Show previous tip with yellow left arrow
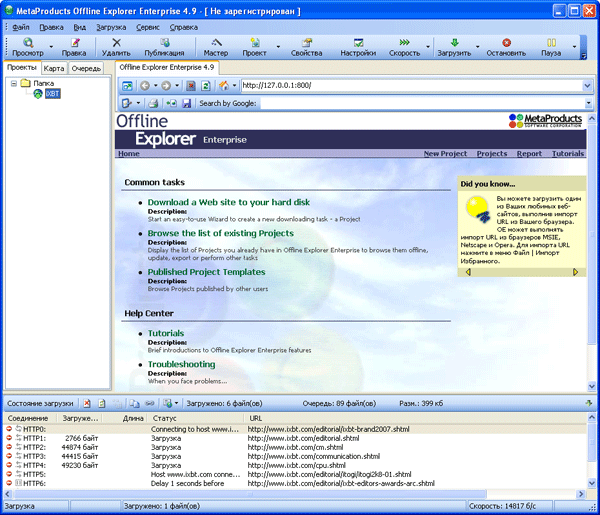 [468, 272]
